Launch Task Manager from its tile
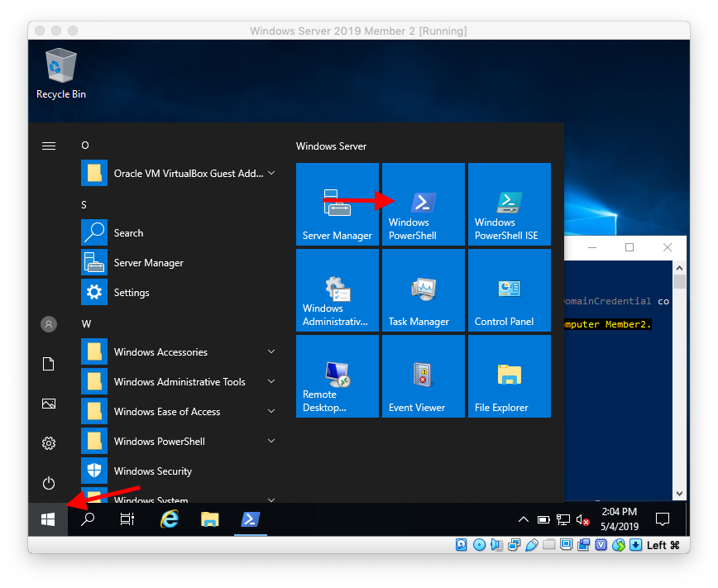Screen dimensions: 718x588 [423, 289]
